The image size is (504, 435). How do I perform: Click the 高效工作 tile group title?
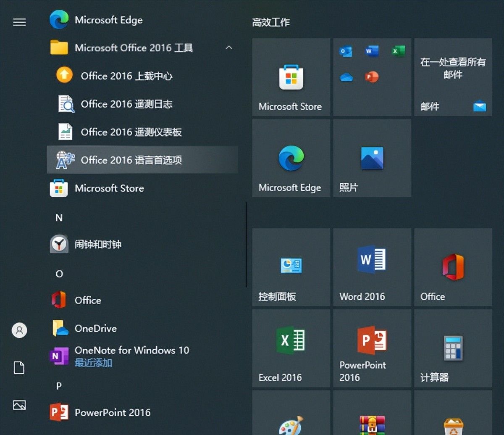coord(271,22)
